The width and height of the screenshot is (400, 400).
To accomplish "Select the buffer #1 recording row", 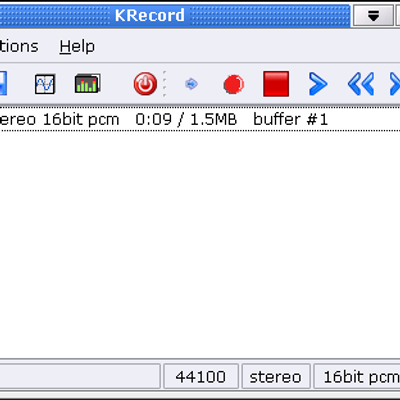I will tap(200, 119).
